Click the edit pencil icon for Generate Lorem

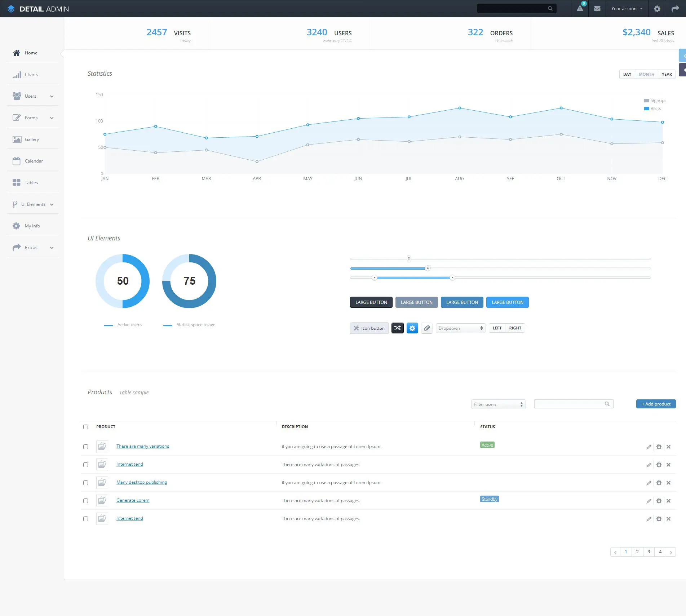point(649,501)
